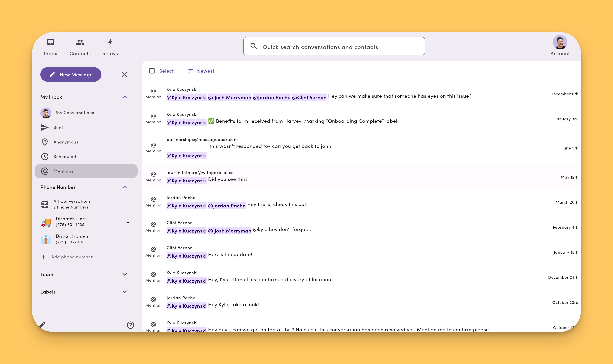Click sender lauren.tothero@withparasol.co
The height and width of the screenshot is (364, 613).
200,173
